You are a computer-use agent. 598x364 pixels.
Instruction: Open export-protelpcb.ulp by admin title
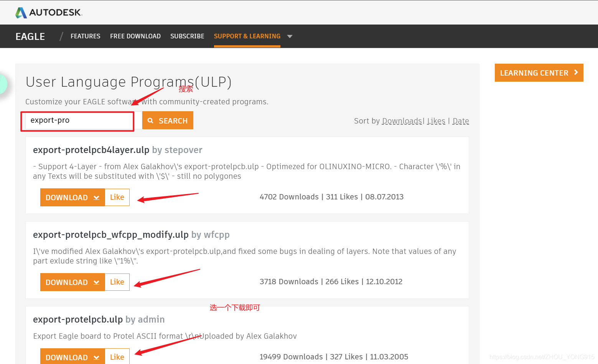click(x=78, y=320)
